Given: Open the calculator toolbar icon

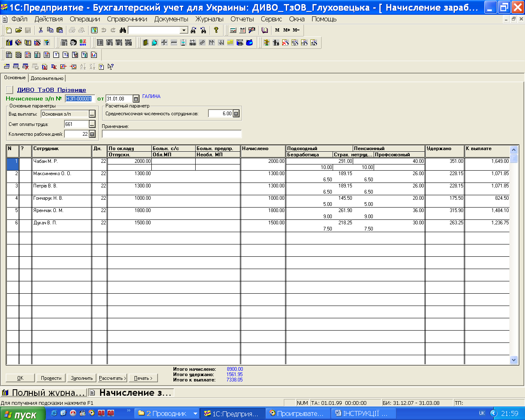Looking at the screenshot, I should (x=233, y=30).
